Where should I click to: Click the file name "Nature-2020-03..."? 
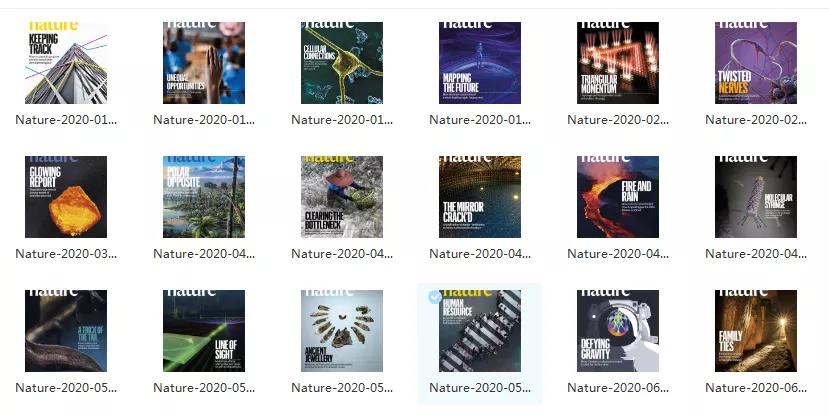coord(66,254)
